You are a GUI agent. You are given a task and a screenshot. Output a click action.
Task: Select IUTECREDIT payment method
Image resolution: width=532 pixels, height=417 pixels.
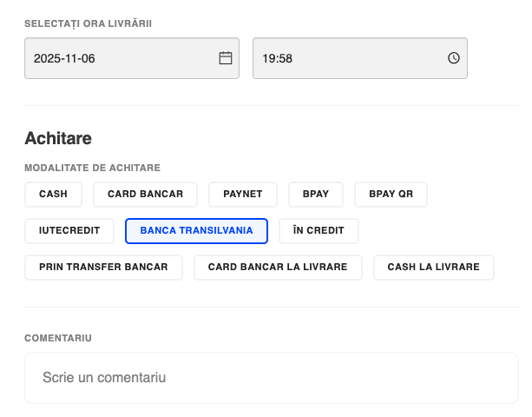click(69, 230)
